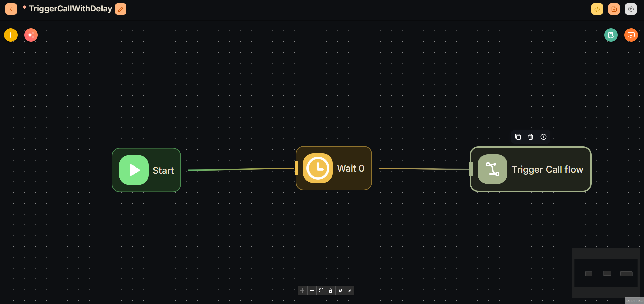Screen dimensions: 644x304
Task: Show info for Trigger Call flow node
Action: click(x=544, y=137)
